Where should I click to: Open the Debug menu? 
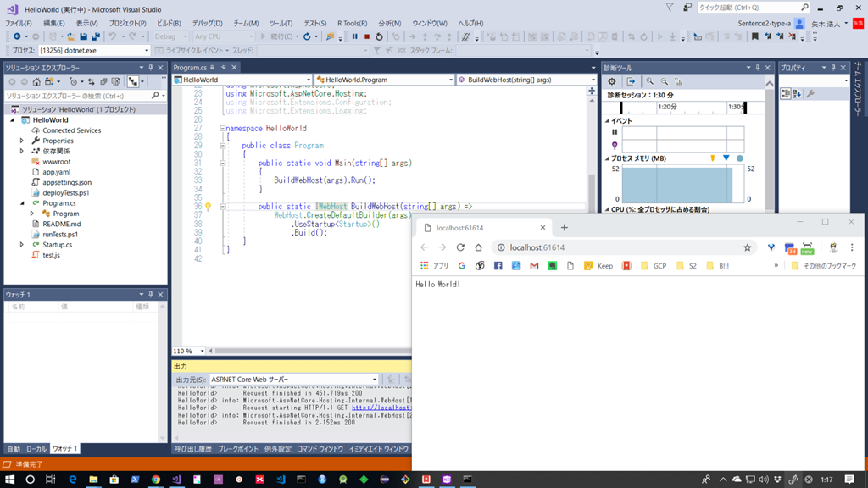click(207, 24)
